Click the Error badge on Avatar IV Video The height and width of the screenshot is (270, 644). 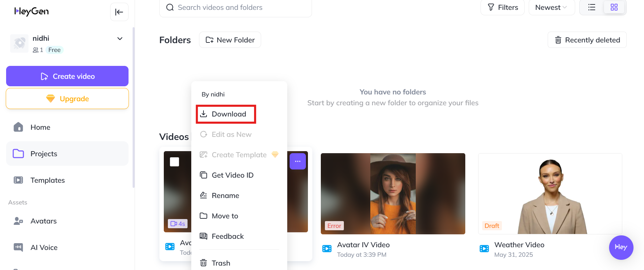click(x=334, y=226)
